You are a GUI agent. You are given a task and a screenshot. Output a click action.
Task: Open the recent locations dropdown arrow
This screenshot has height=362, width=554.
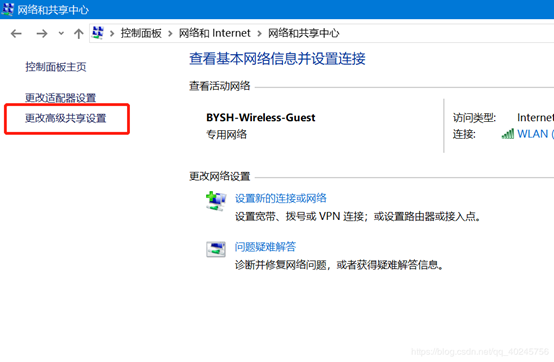(61, 34)
